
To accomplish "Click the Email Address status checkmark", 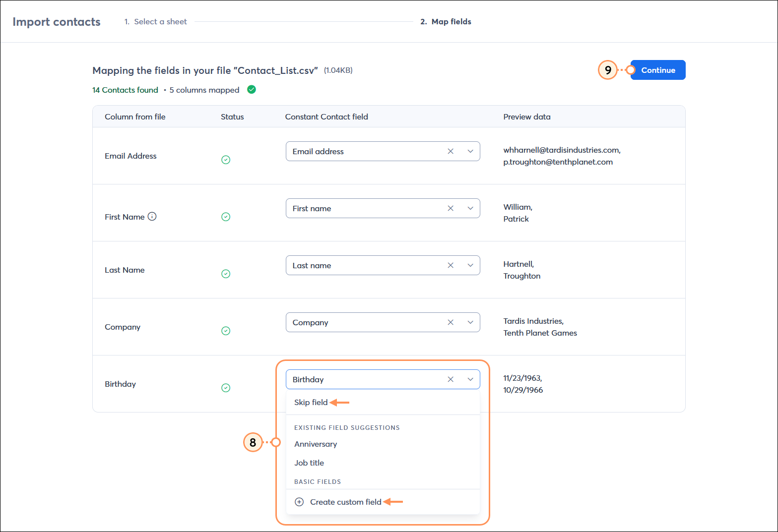I will (226, 160).
